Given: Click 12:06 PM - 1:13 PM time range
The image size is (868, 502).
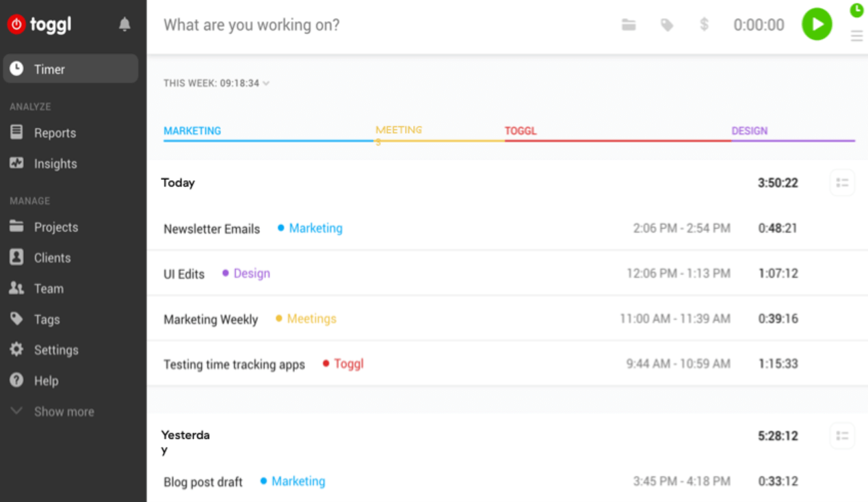Looking at the screenshot, I should [679, 274].
